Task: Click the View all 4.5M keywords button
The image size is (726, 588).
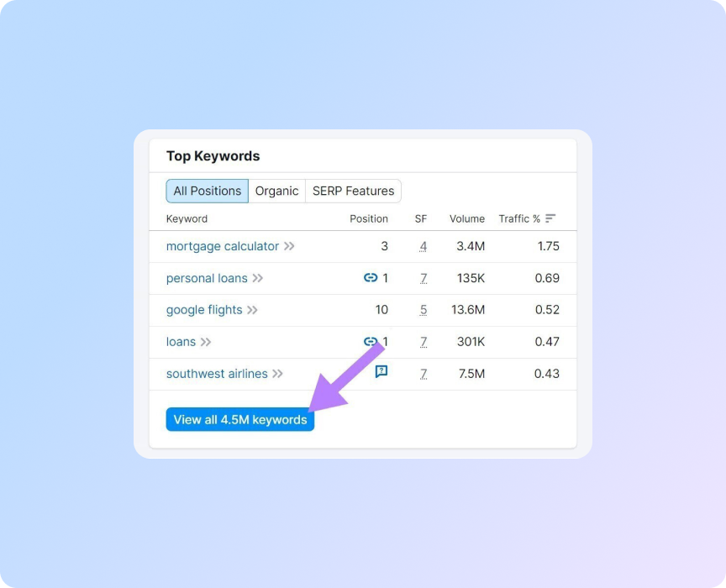Action: pyautogui.click(x=239, y=419)
